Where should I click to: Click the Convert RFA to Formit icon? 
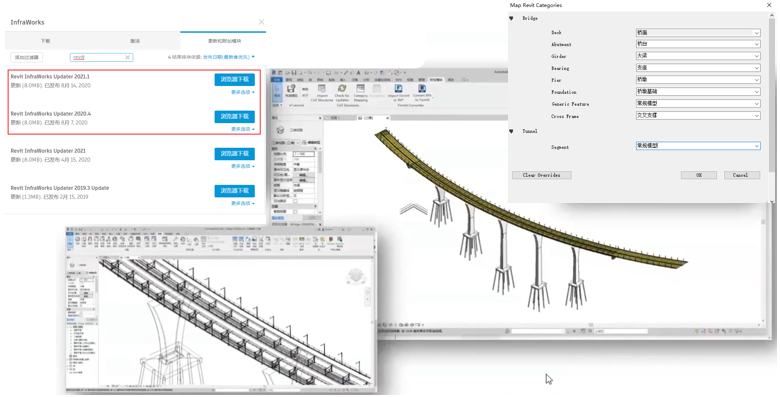(x=422, y=92)
